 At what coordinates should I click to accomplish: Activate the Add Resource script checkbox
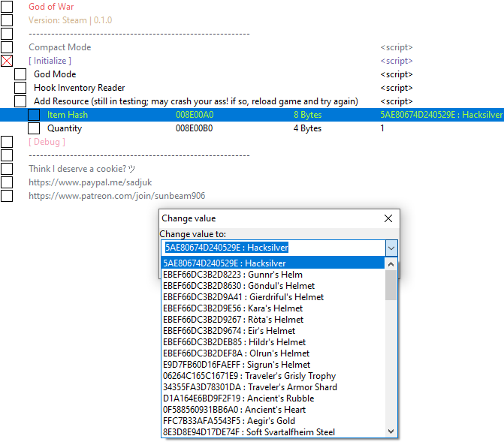click(20, 101)
